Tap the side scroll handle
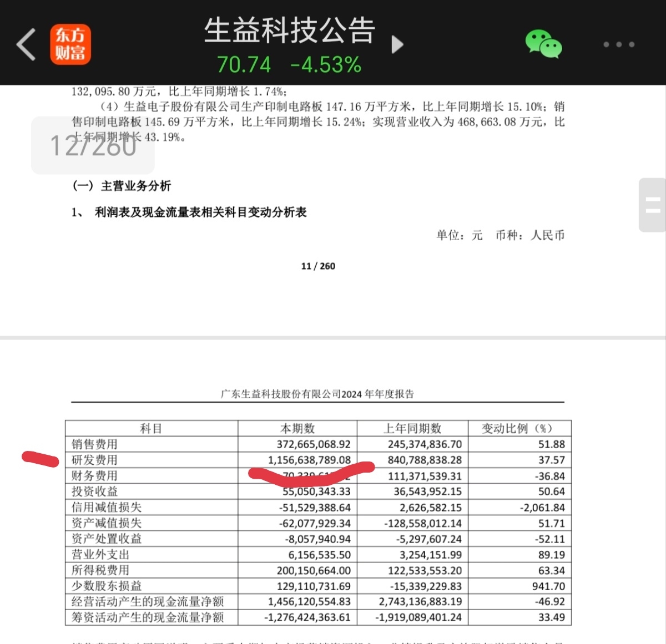This screenshot has height=644, width=666. (653, 205)
